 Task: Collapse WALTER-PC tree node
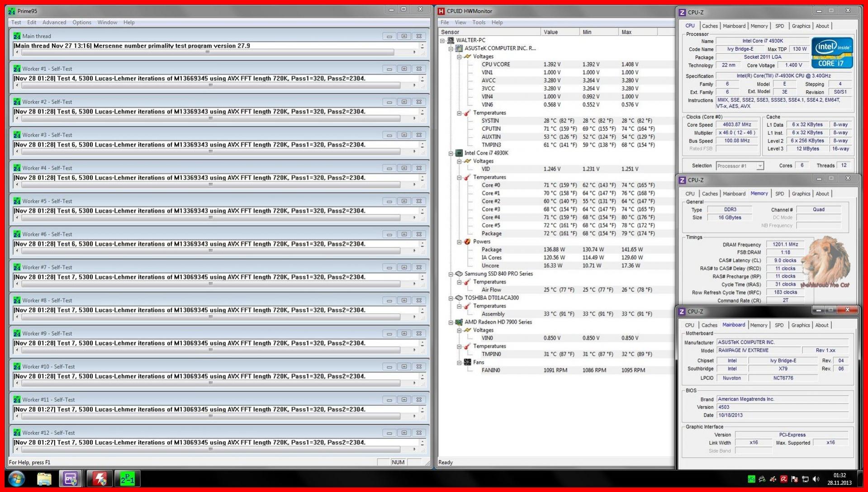443,40
